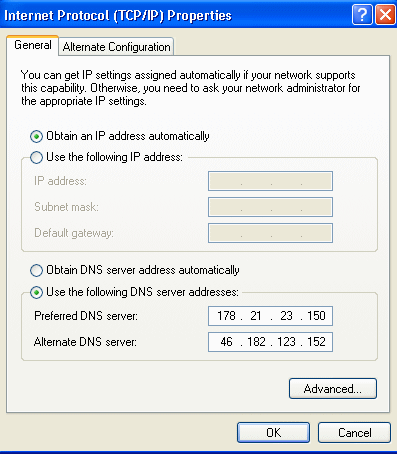The height and width of the screenshot is (454, 397).
Task: Cancel the dialog changes
Action: click(354, 433)
